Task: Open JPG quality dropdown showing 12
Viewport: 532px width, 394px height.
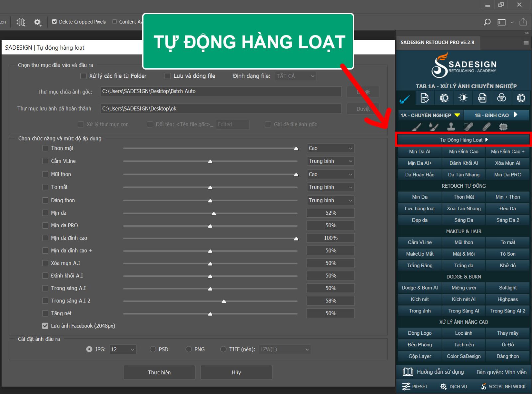Action: pos(123,349)
